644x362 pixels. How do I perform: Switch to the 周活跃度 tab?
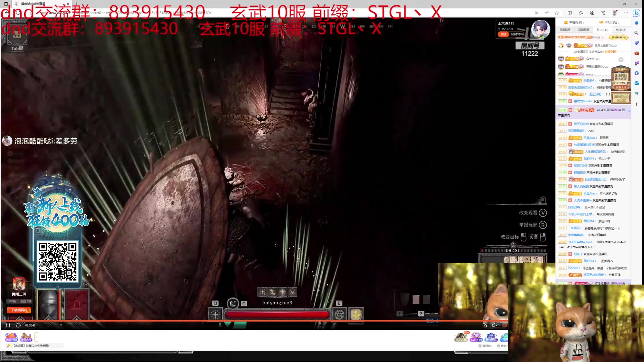click(x=584, y=30)
